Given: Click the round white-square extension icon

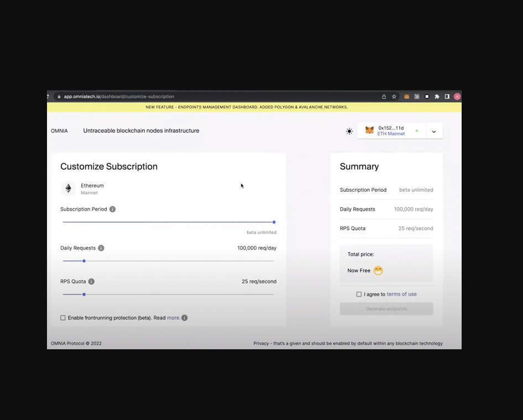Looking at the screenshot, I should [427, 97].
